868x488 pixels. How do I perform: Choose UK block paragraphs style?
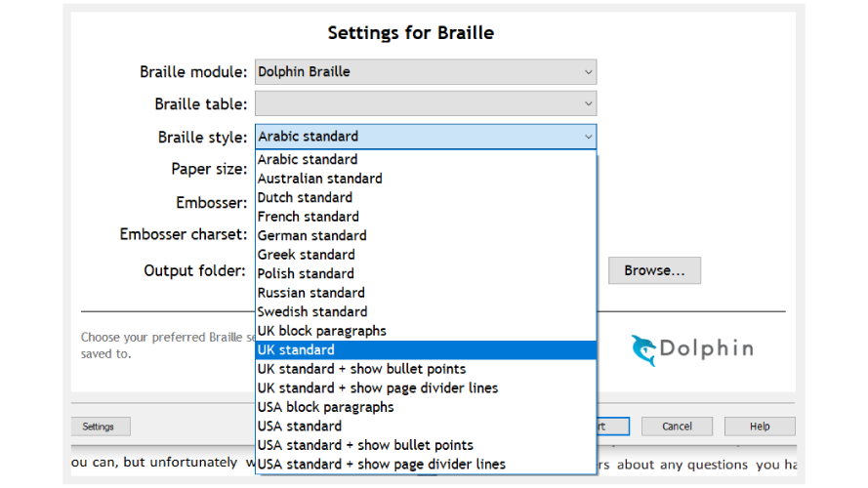point(321,331)
